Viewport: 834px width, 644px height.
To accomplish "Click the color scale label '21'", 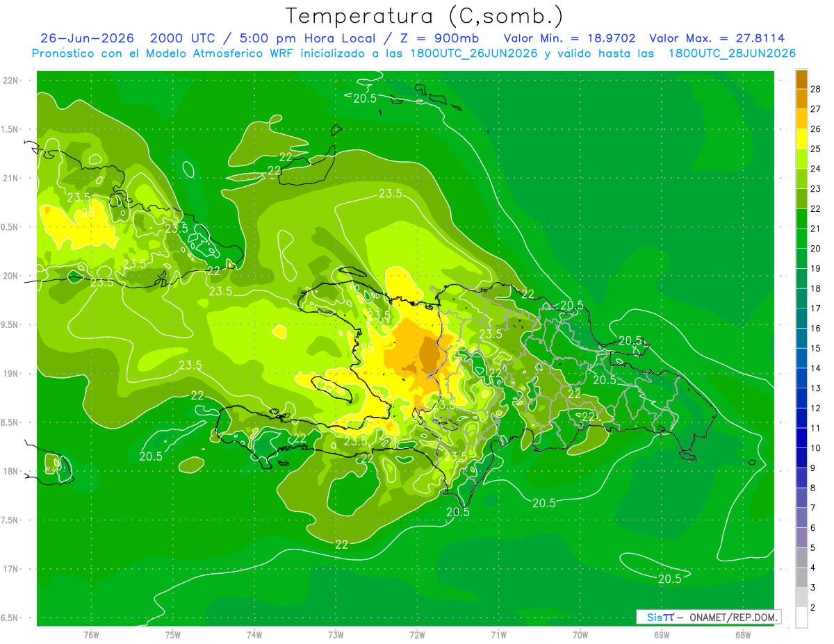I will 816,229.
